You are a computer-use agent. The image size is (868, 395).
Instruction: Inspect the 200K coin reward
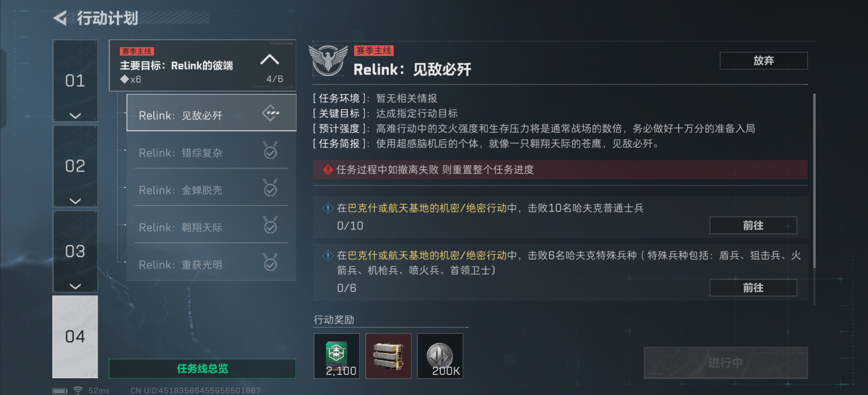click(440, 356)
